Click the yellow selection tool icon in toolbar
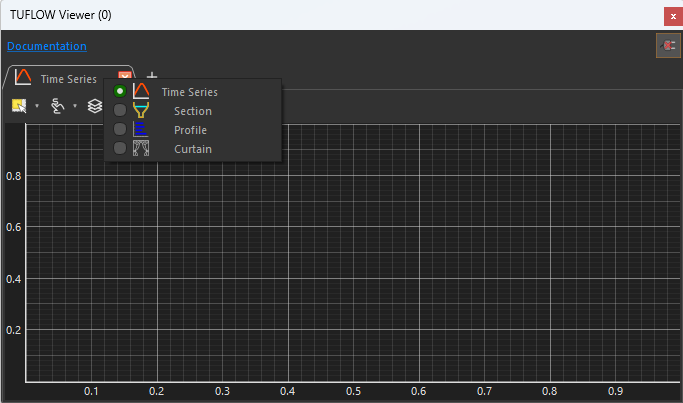The height and width of the screenshot is (403, 683). tap(19, 105)
